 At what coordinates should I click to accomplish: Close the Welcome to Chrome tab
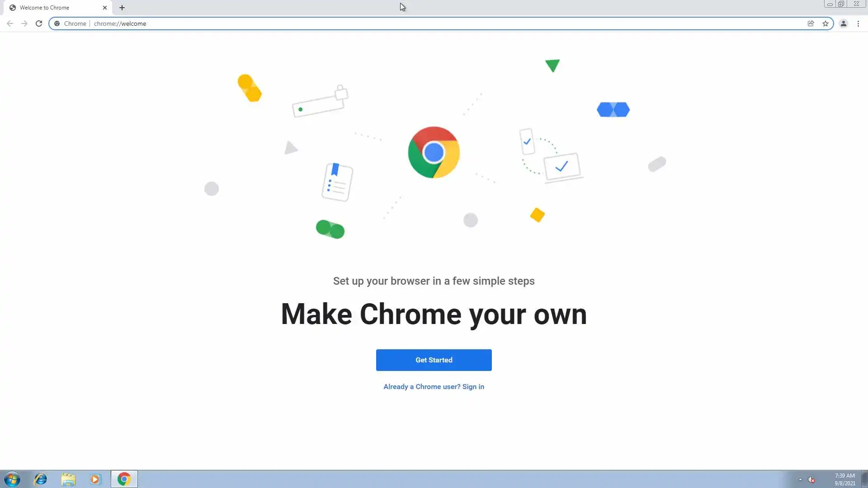[105, 8]
